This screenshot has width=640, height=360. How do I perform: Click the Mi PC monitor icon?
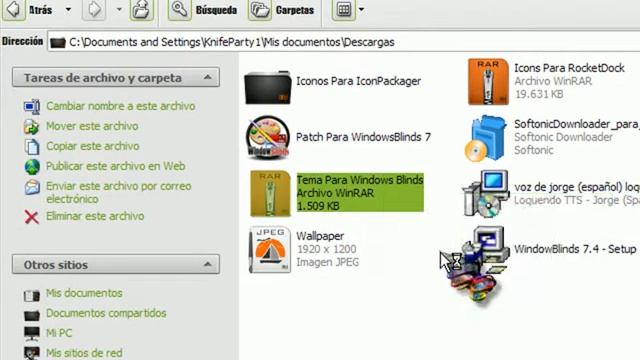click(x=32, y=334)
